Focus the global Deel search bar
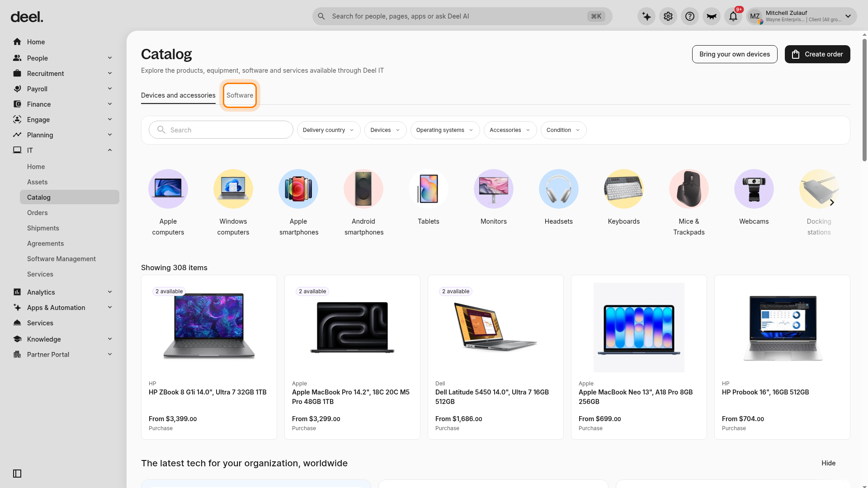 (x=462, y=16)
